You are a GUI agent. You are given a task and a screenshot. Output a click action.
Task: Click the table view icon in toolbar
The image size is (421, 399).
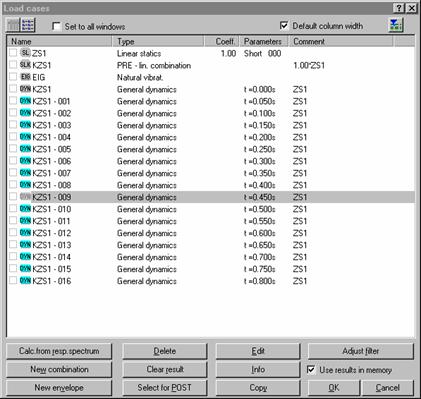click(13, 25)
